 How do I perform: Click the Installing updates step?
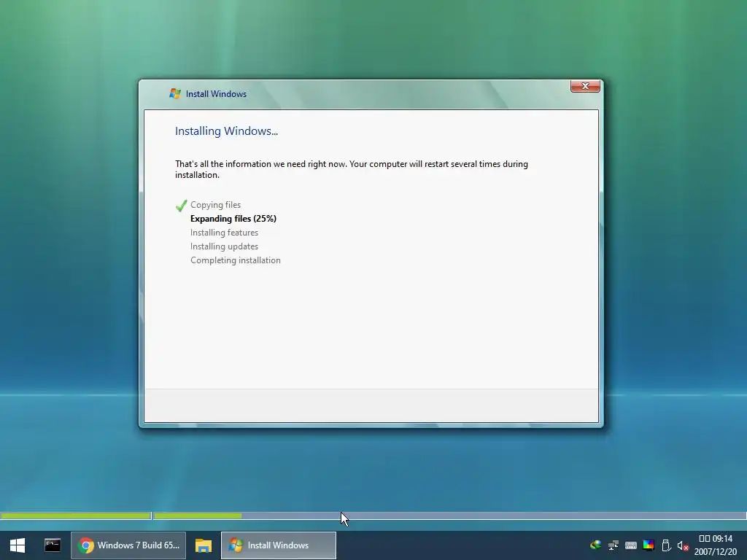(x=225, y=246)
